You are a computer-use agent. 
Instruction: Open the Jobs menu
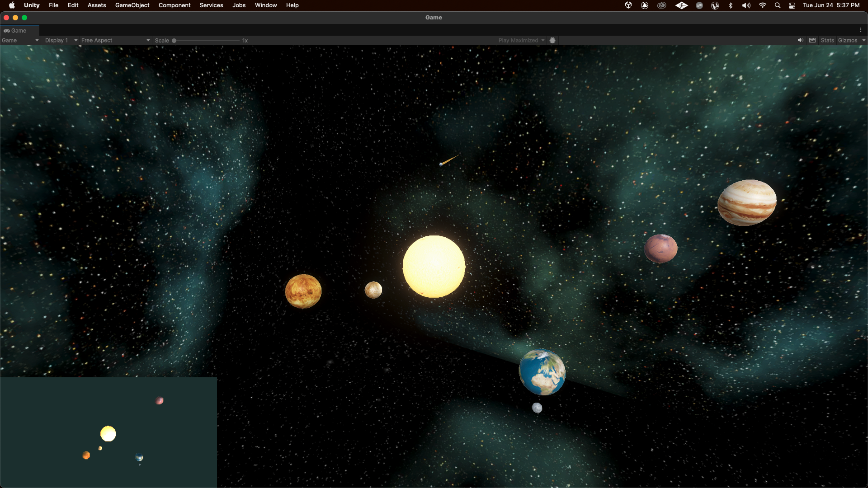click(239, 5)
